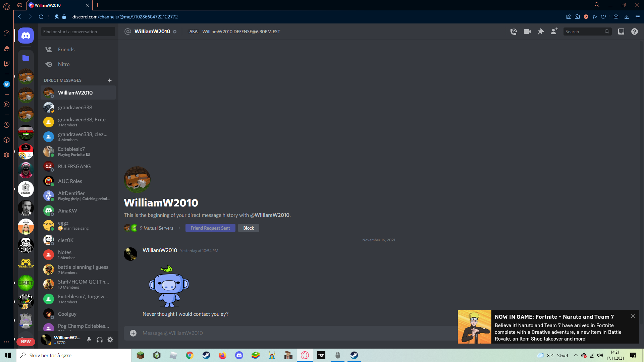Click the Message @WilliamW2010 input field

235,333
